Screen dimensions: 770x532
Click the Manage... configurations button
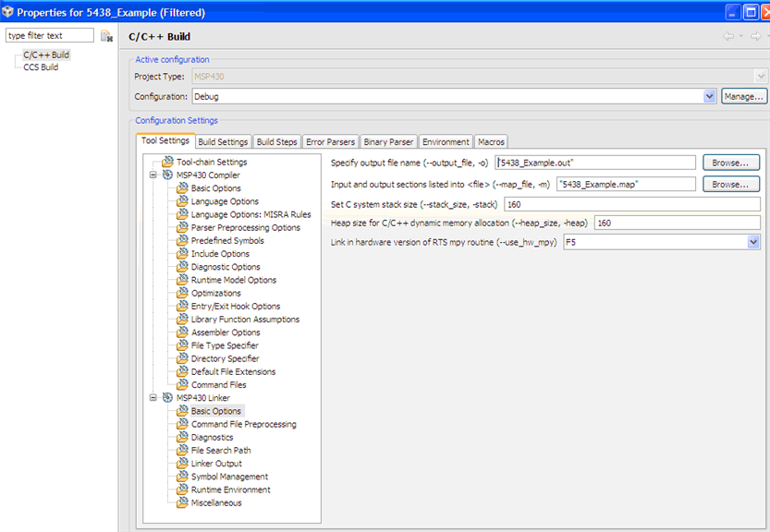tap(744, 96)
